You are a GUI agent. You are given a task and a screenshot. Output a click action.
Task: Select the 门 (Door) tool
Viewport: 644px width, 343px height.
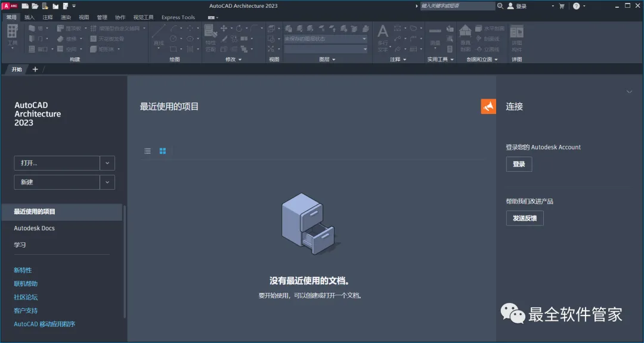pyautogui.click(x=38, y=39)
